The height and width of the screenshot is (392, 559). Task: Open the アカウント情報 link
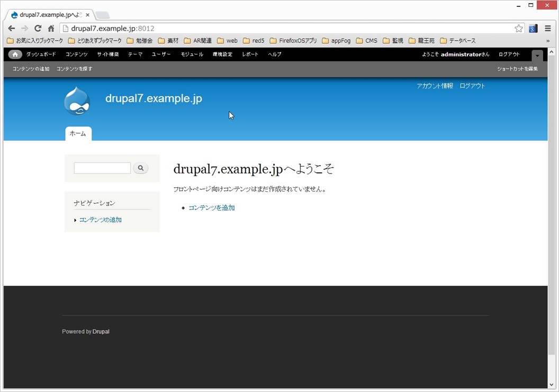435,86
